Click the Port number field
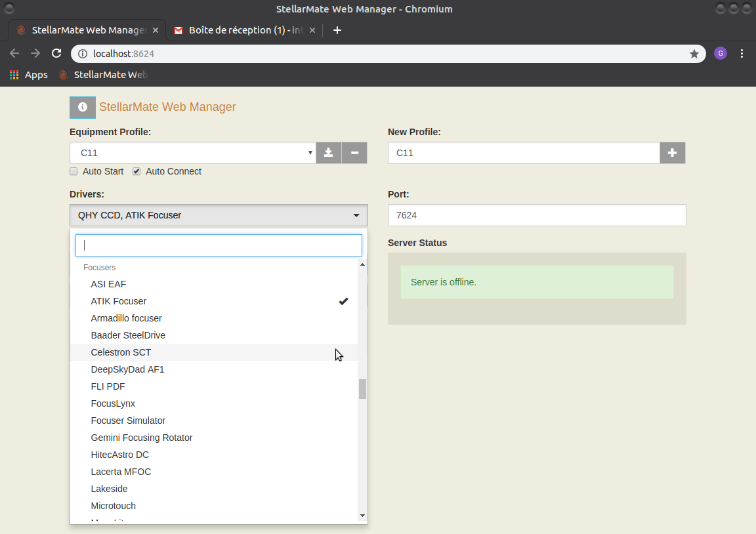Screen dimensions: 756x534 coord(536,215)
